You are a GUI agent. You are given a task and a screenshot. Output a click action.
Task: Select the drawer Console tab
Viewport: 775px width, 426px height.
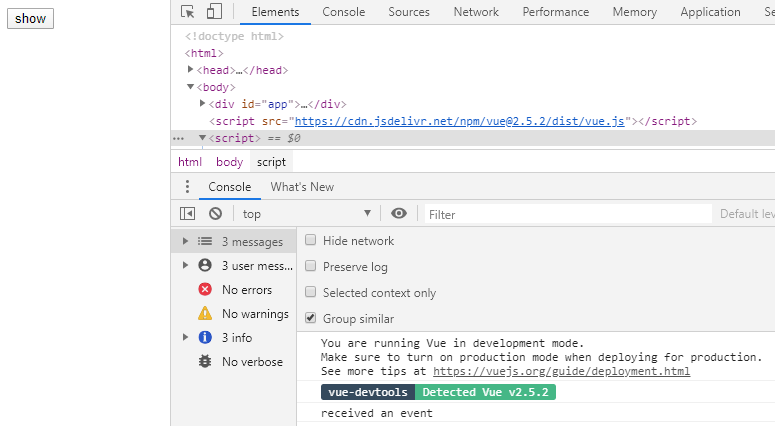pos(229,187)
